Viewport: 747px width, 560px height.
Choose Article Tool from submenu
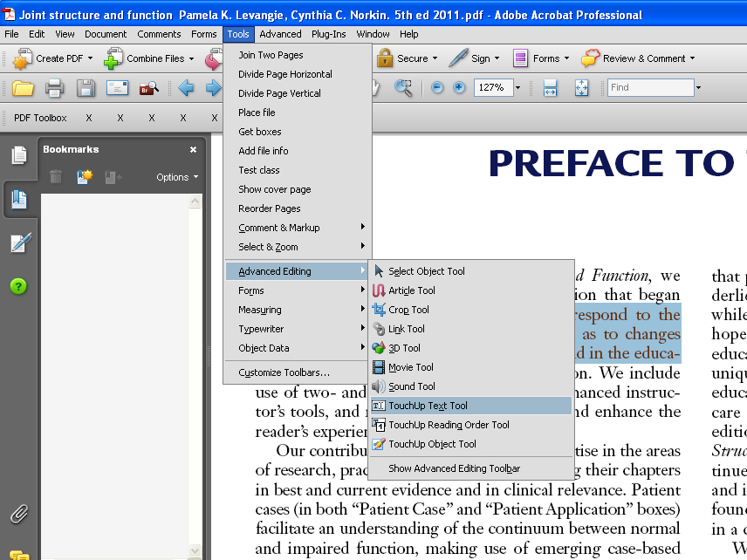[x=471, y=290]
